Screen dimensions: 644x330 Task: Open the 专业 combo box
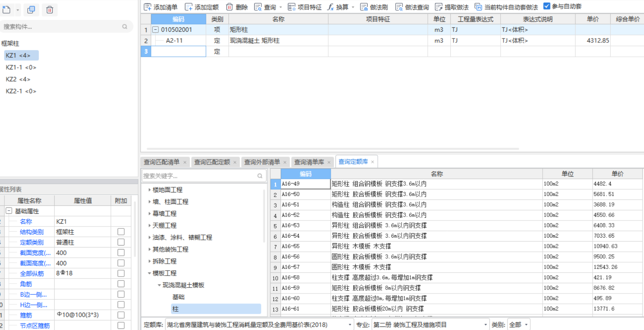430,324
